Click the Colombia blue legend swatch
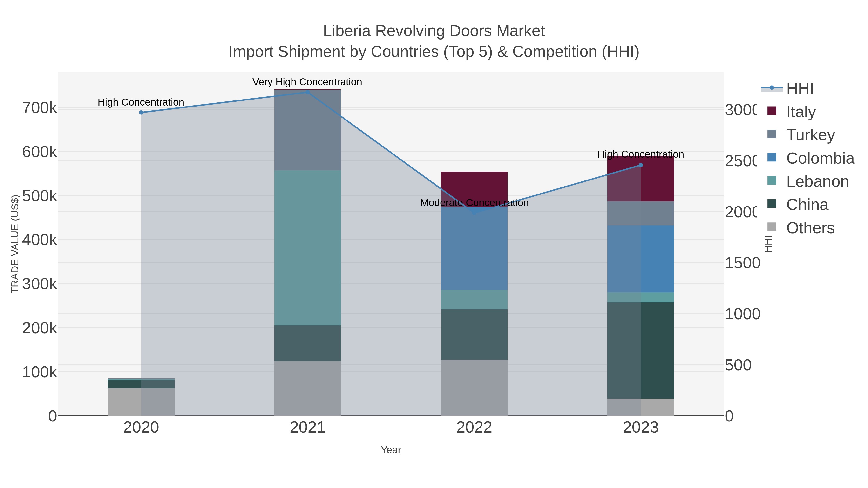Image resolution: width=868 pixels, height=488 pixels. coord(772,157)
